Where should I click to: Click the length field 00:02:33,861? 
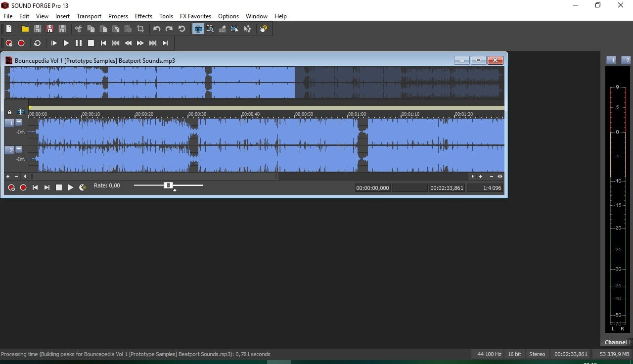447,188
